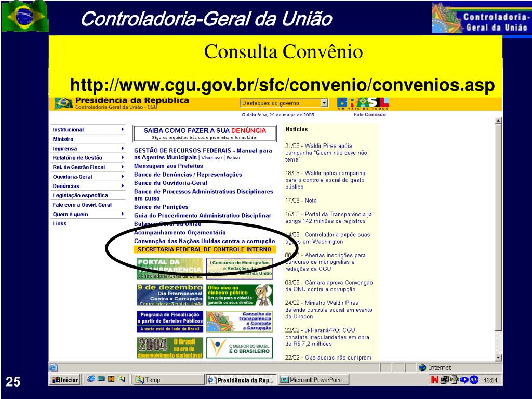
Task: Click the O Melhor do Brasil banner
Action: 239,348
